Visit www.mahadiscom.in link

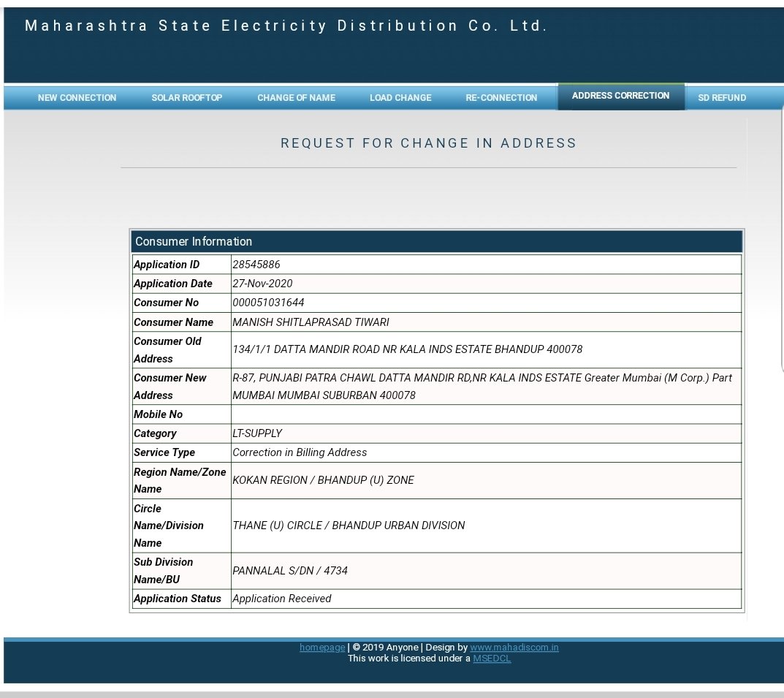point(514,647)
